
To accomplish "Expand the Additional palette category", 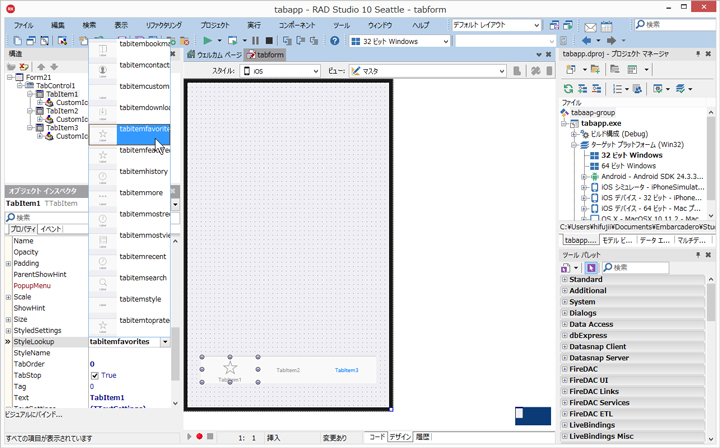I will tap(564, 291).
